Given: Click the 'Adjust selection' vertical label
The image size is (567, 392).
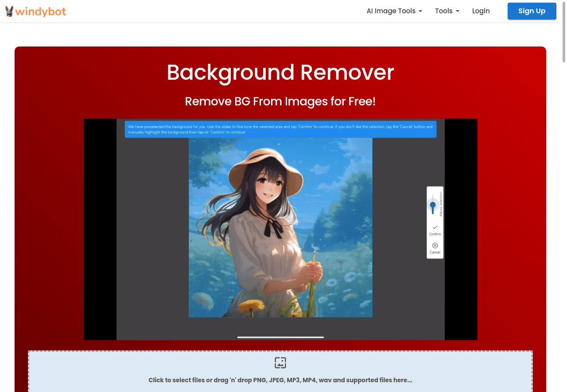Looking at the screenshot, I should pos(441,205).
